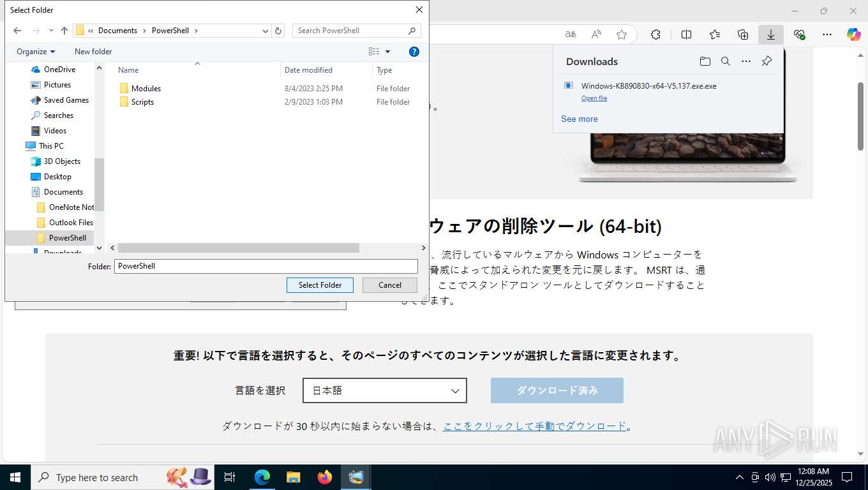
Task: Expand the address bar path dropdown
Action: click(266, 31)
